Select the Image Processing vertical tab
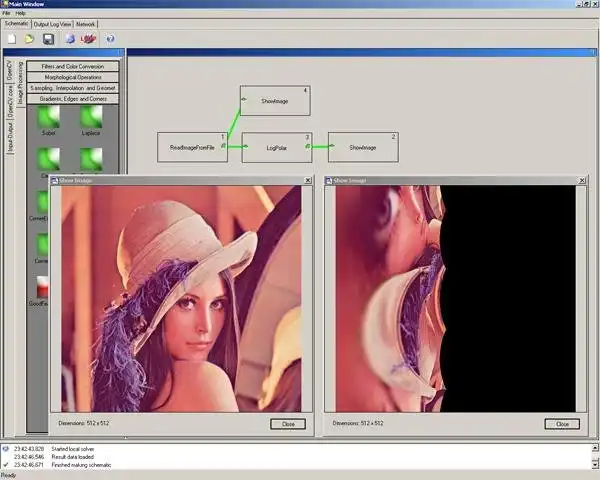 coord(20,83)
